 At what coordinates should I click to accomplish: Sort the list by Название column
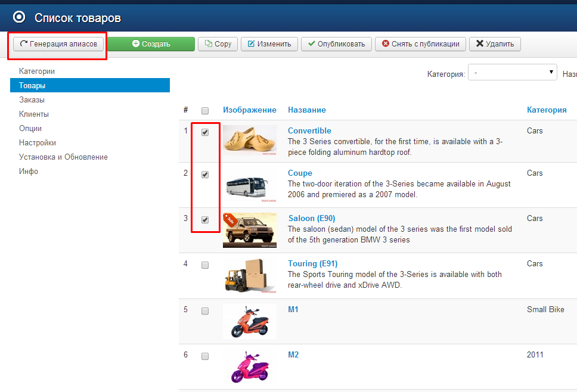coord(306,110)
